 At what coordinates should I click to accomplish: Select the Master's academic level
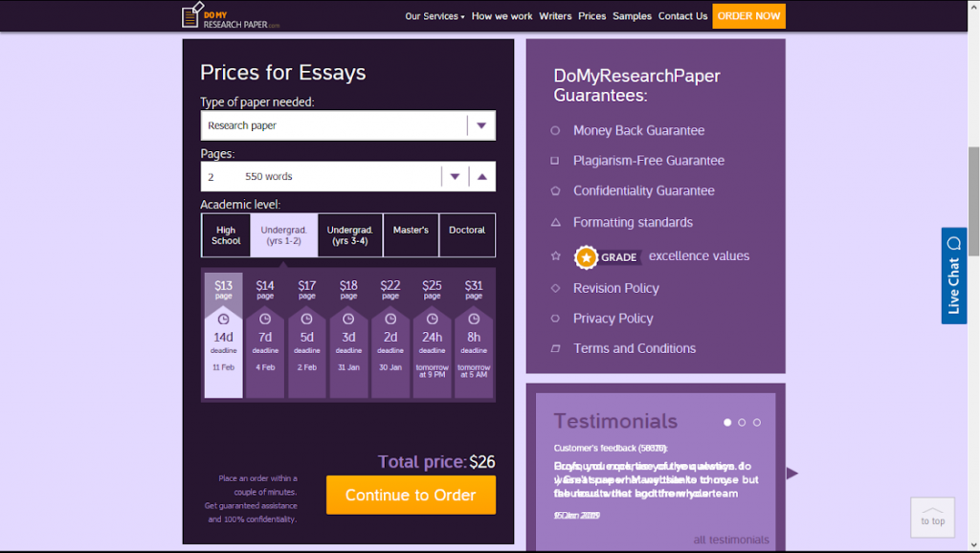click(411, 235)
